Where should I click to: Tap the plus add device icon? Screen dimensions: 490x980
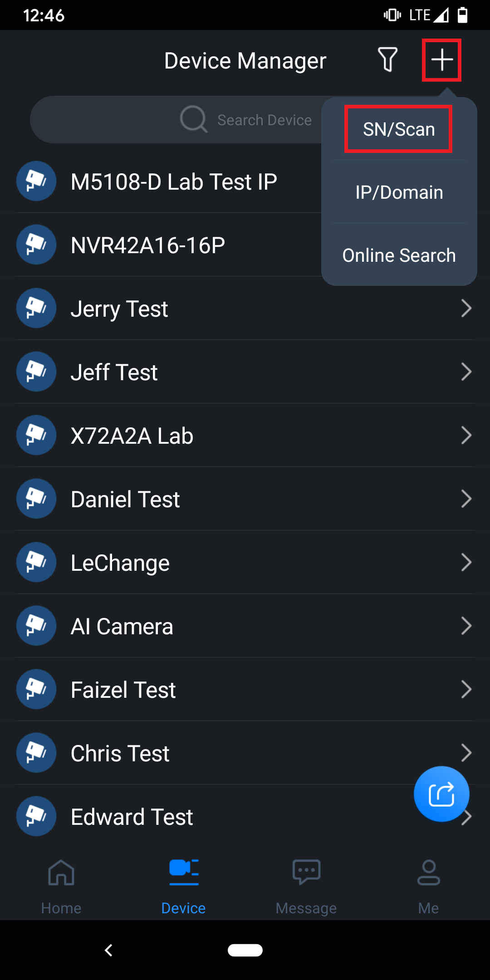coord(441,60)
